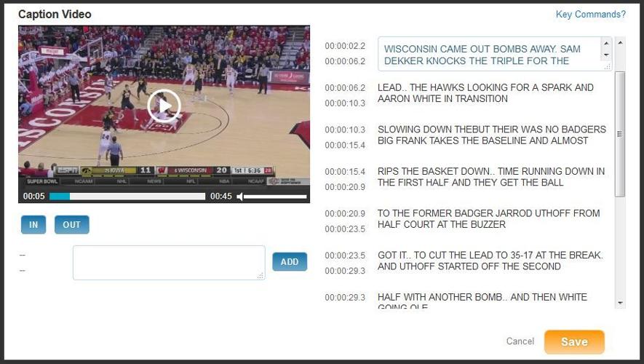Click end timestamp 00:00:06.2 of first caption

345,62
